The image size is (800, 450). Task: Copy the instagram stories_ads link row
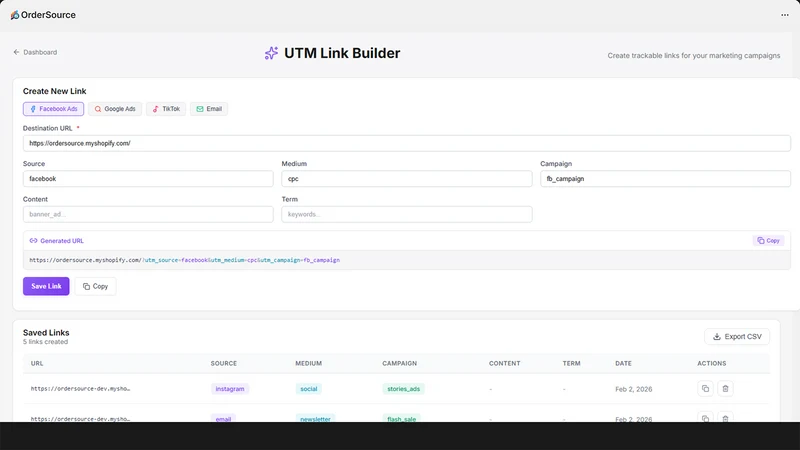pyautogui.click(x=705, y=389)
